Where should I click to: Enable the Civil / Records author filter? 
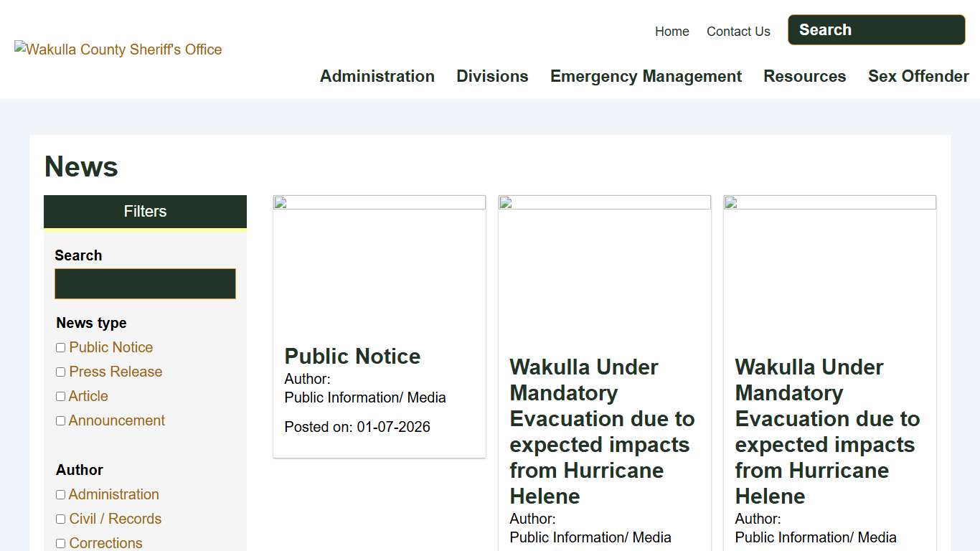(60, 519)
